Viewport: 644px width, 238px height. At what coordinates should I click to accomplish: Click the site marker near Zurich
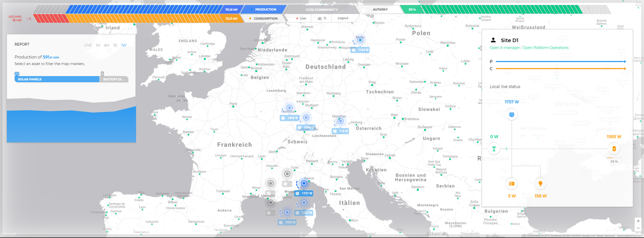coord(306,118)
